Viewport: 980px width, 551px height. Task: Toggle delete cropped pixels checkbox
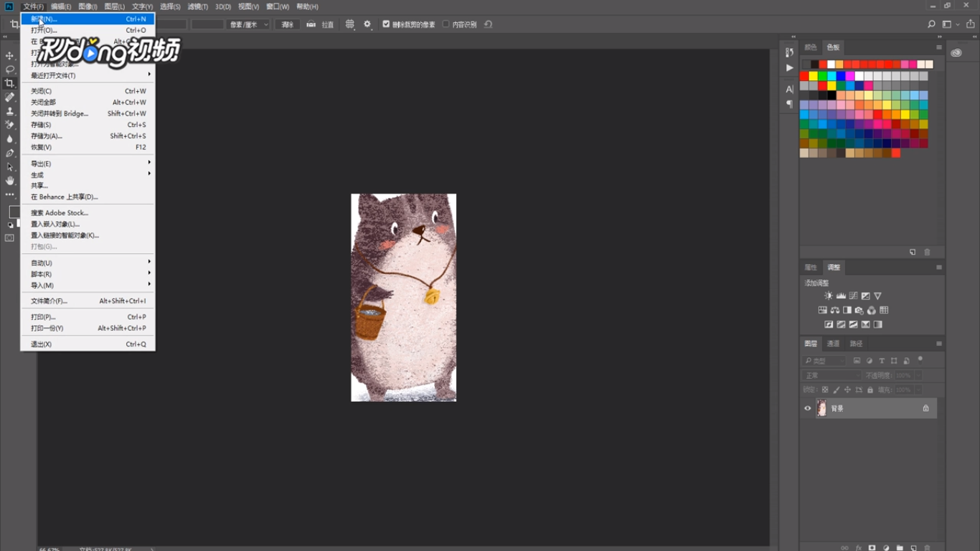click(386, 24)
